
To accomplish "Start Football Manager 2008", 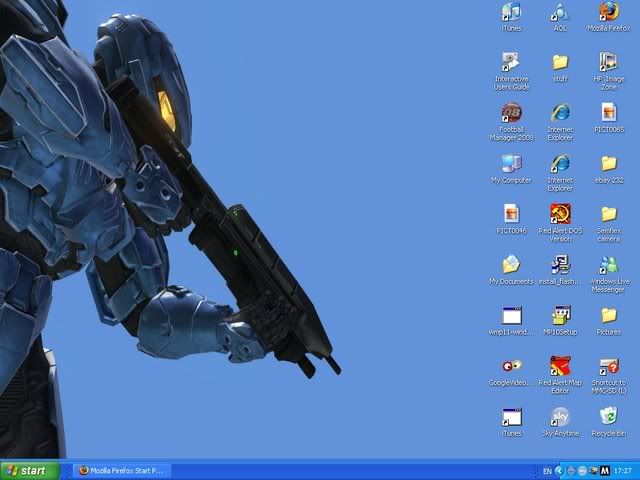I will tap(511, 122).
